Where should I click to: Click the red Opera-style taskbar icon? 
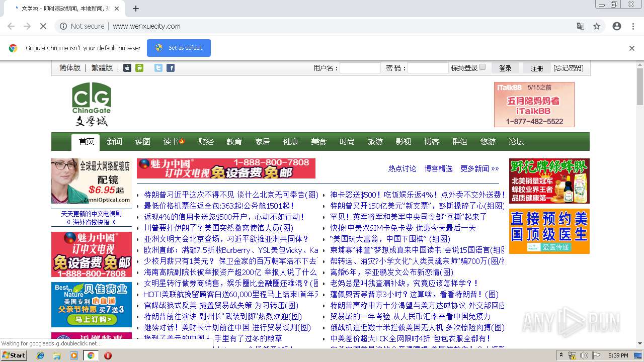108,355
